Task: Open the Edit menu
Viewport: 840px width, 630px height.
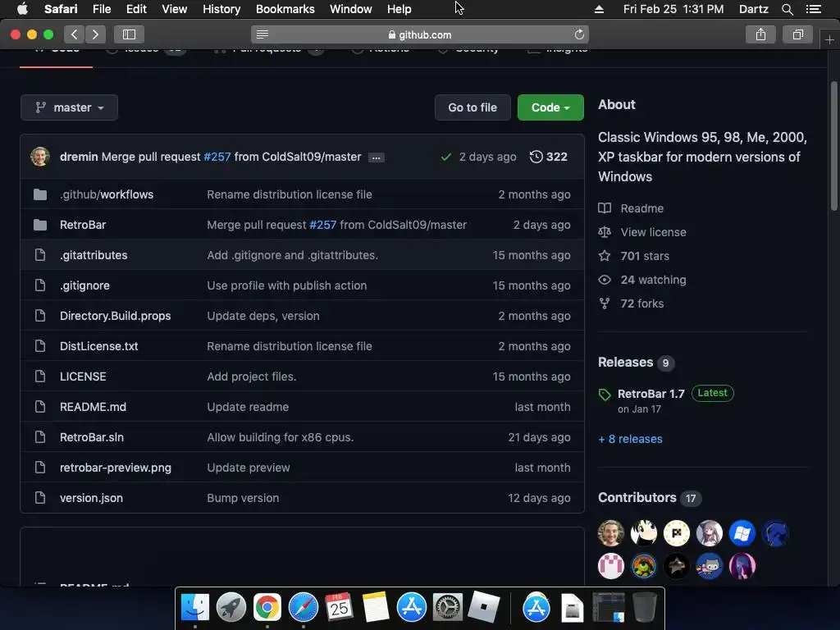Action: (136, 9)
